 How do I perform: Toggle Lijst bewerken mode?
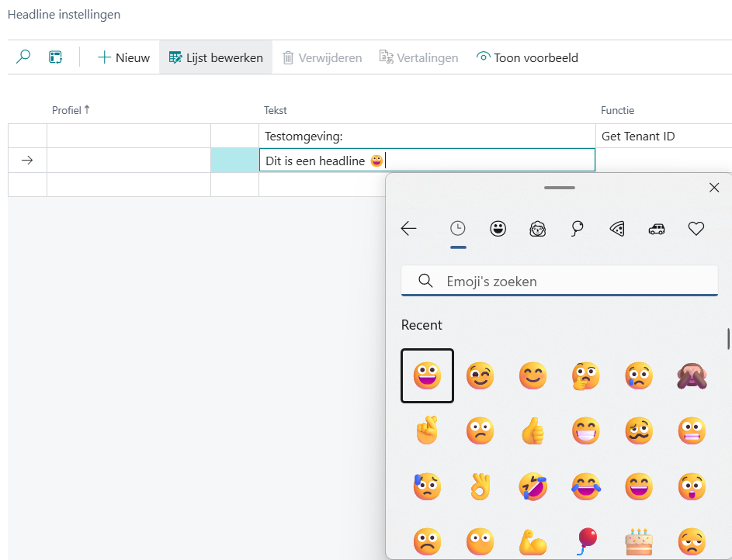click(216, 57)
